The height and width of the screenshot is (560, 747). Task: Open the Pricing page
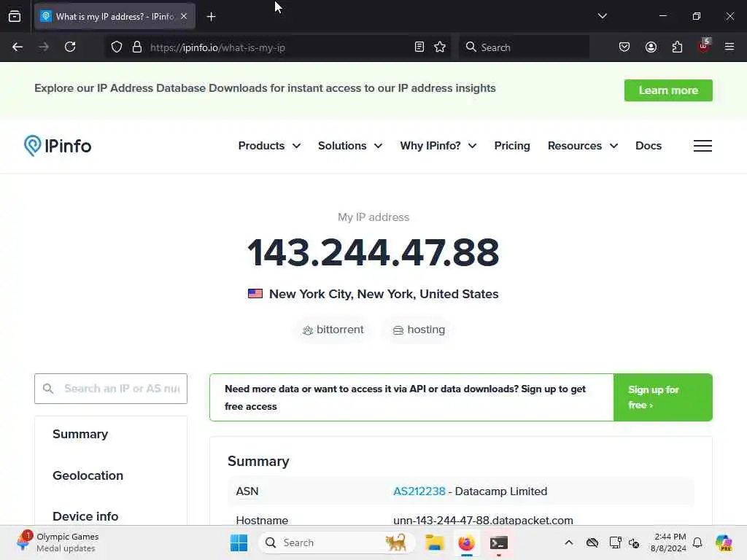[511, 146]
